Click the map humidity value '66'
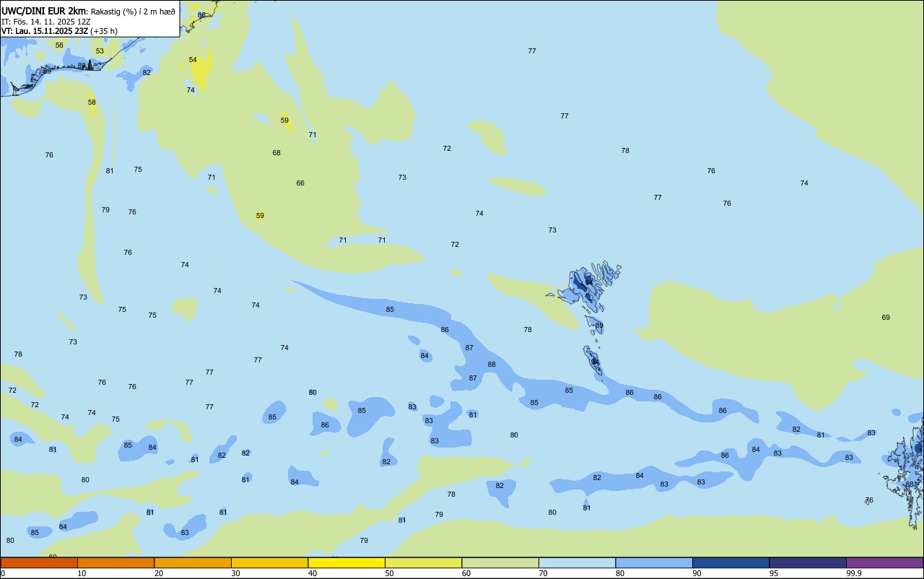This screenshot has width=924, height=579. pos(300,183)
